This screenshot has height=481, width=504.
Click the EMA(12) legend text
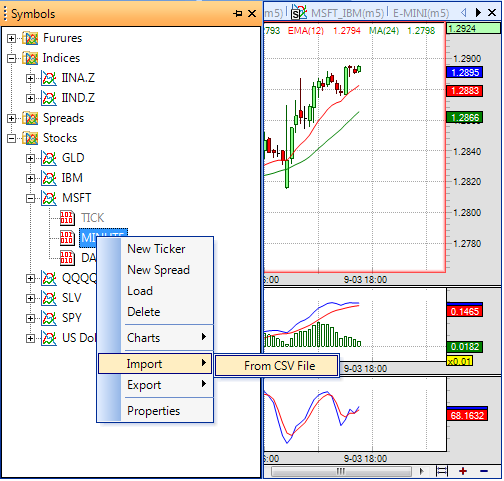[x=306, y=31]
